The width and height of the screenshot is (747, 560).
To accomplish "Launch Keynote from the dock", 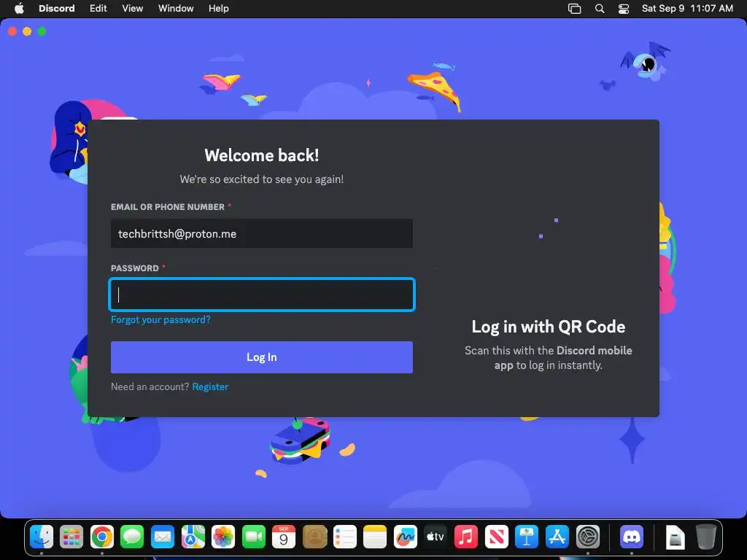I will (x=527, y=537).
